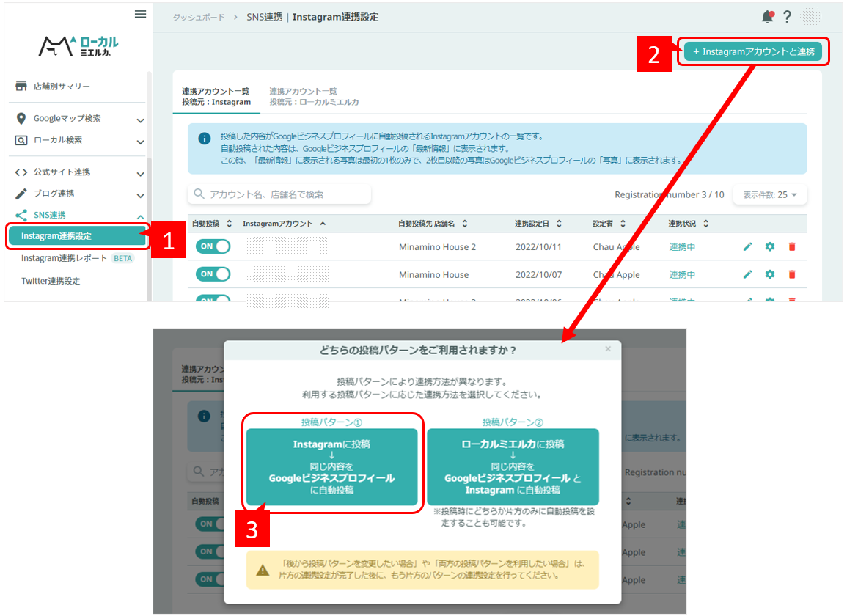This screenshot has height=616, width=847.
Task: Click the share icon beside SNS連携
Action: (21, 215)
